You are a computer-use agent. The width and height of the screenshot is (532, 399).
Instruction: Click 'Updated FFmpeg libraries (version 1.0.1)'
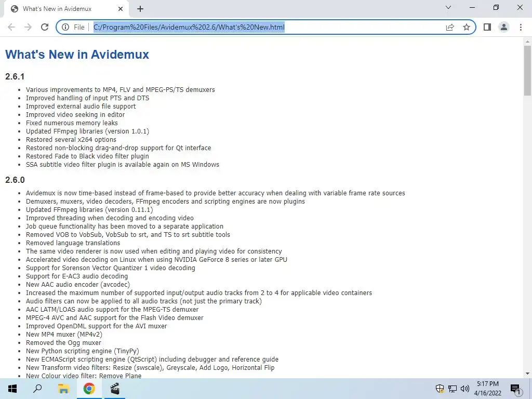pos(87,131)
